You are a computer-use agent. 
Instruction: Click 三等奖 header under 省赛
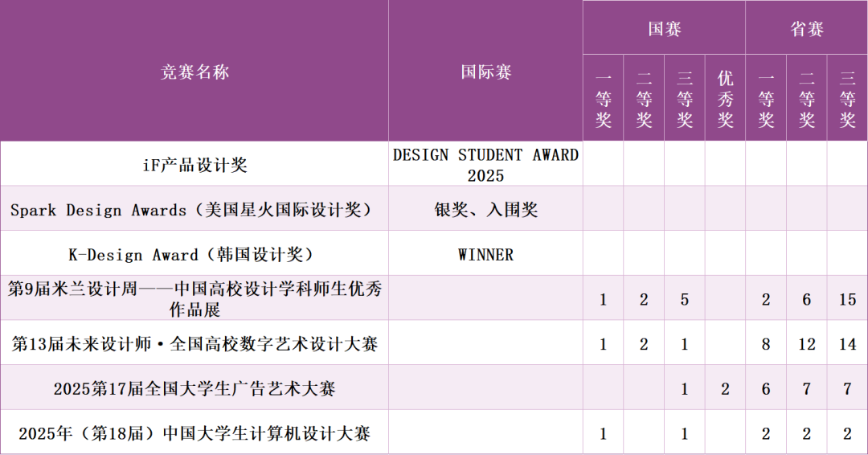(x=847, y=99)
